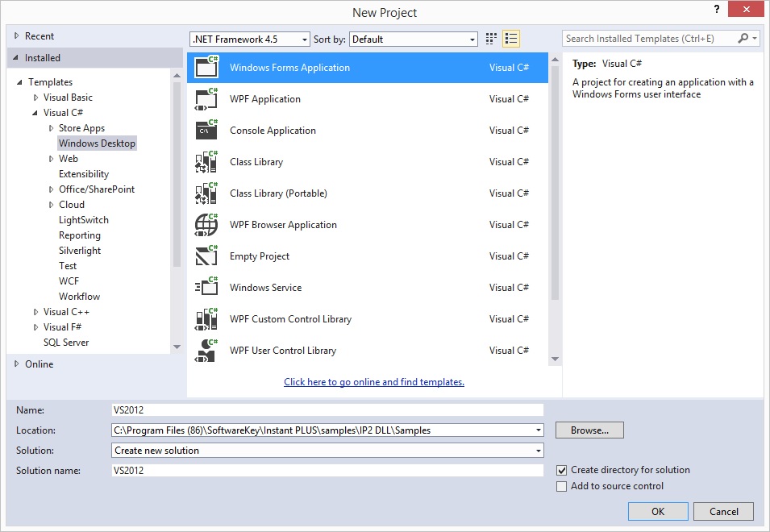Click the template list scrollbar thumb
Viewport: 770px width, 532px height.
pos(555,182)
